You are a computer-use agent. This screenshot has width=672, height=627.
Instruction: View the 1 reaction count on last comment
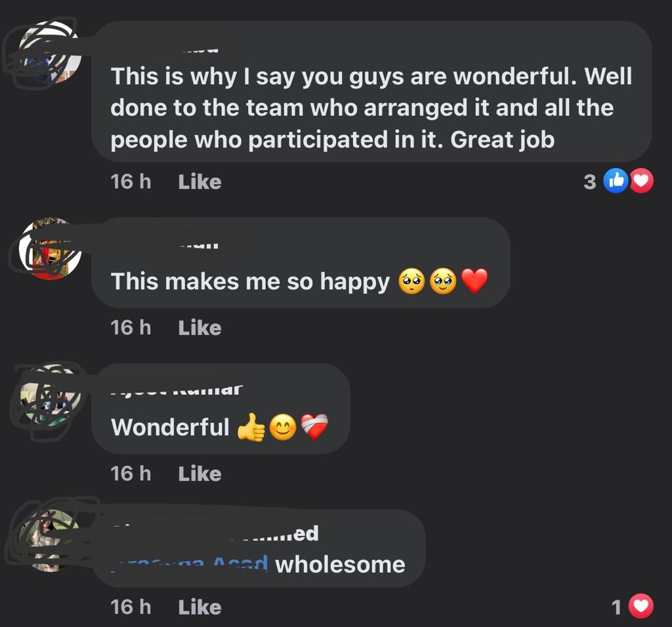[x=616, y=607]
